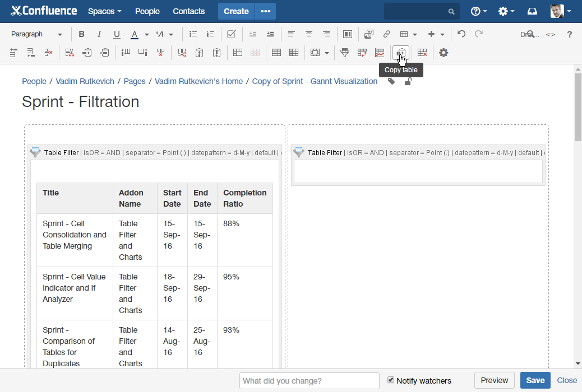The height and width of the screenshot is (392, 582).
Task: Insert the Table Filter macro funnel
Action: [x=345, y=53]
